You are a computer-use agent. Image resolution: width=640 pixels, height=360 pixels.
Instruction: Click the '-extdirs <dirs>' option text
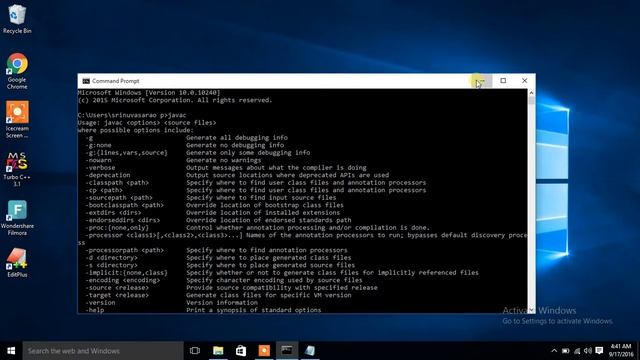pyautogui.click(x=113, y=213)
